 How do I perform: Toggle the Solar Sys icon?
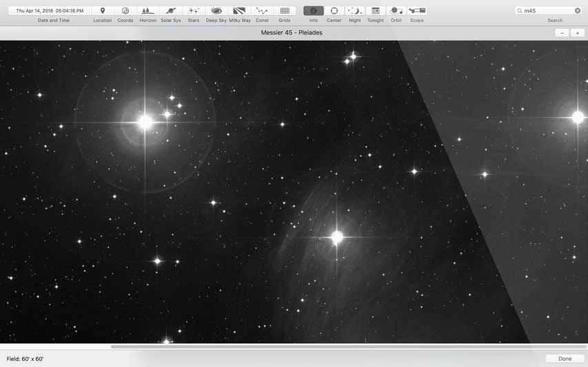click(x=171, y=11)
